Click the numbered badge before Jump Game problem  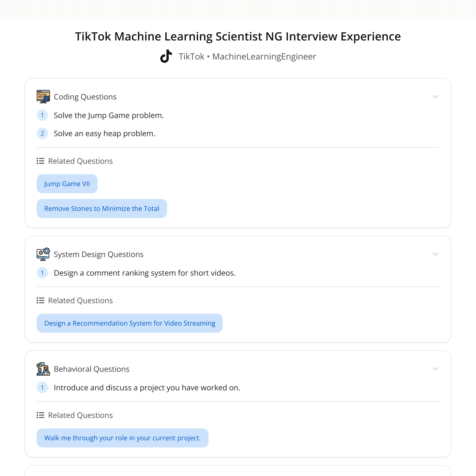coord(42,115)
